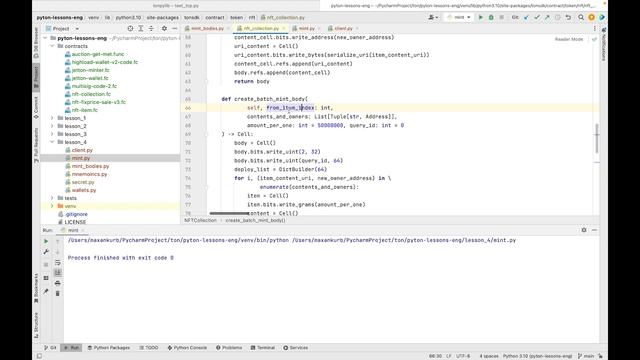Open Python Packages tool window
The image size is (640, 360).
pyautogui.click(x=109, y=348)
